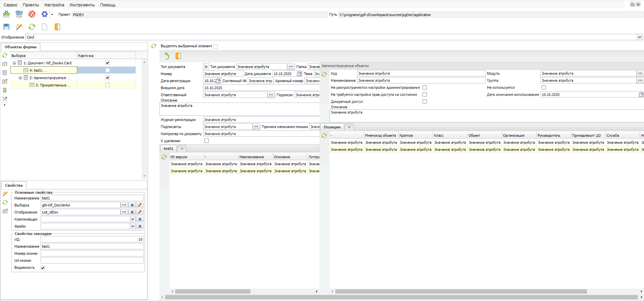This screenshot has width=644, height=301.
Task: Toggle the Видимость checkbox
Action: pos(43,268)
